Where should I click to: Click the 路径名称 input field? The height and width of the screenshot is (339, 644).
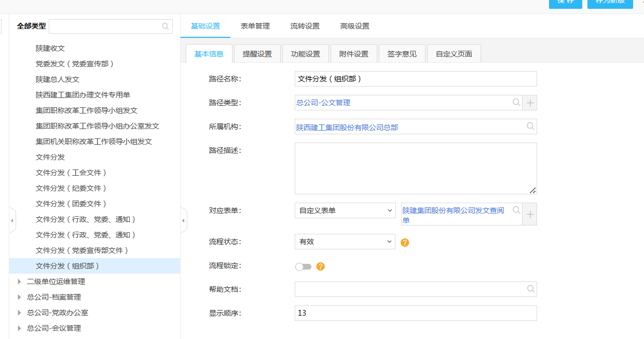click(415, 79)
